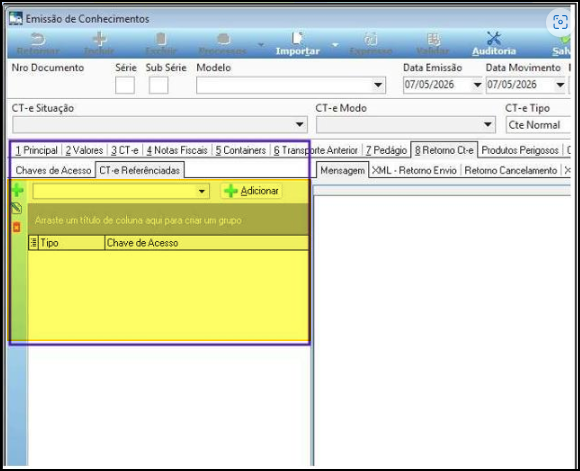580x471 pixels.
Task: Open the Data Emissão date picker arrow
Action: [478, 85]
